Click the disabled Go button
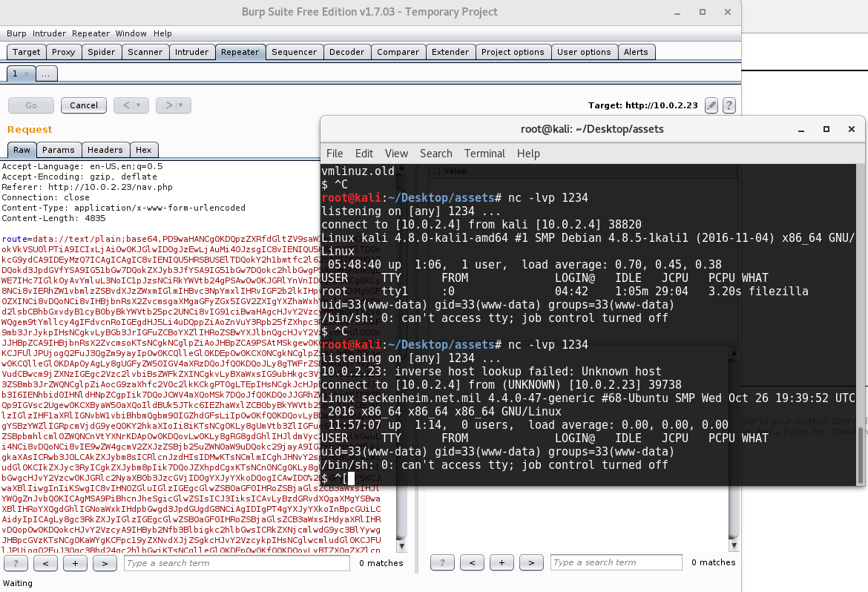 click(31, 105)
